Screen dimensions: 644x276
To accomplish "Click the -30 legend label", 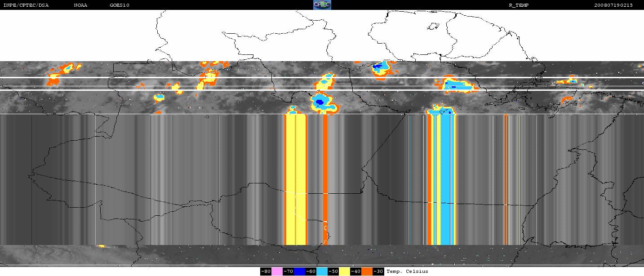I will click(378, 272).
